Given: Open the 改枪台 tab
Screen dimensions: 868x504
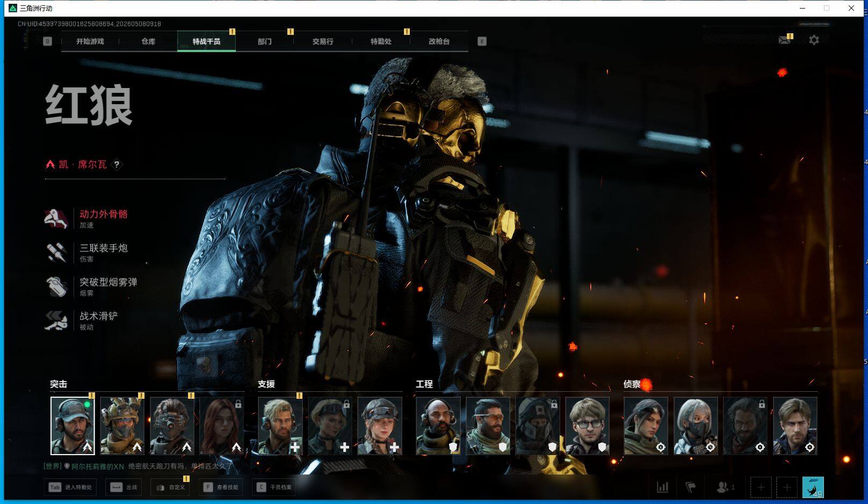Looking at the screenshot, I should coord(439,41).
